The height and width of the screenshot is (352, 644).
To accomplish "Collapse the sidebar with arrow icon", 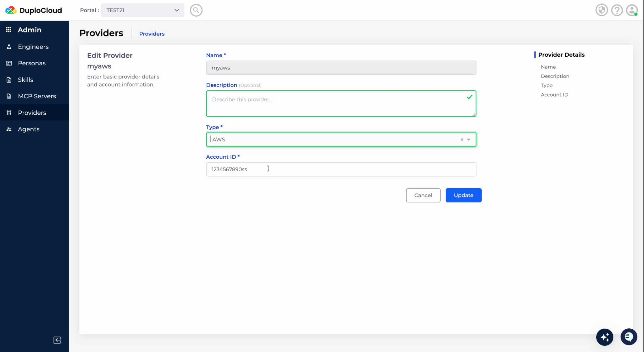I will click(57, 340).
